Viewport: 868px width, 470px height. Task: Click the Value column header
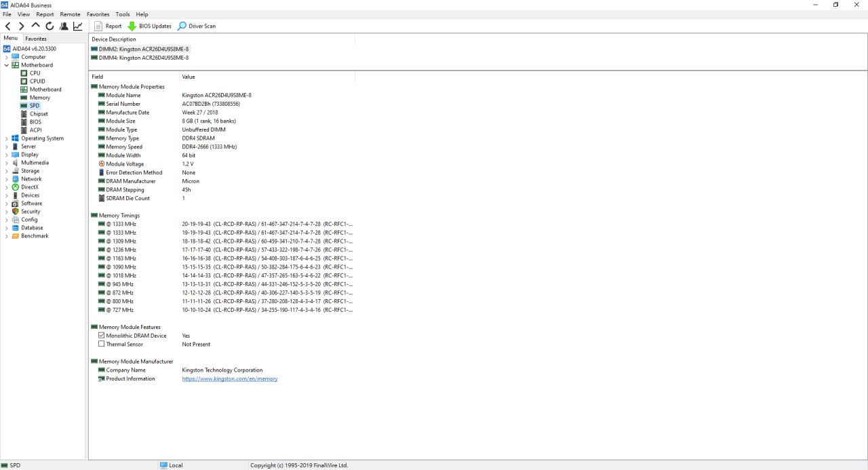(267, 77)
